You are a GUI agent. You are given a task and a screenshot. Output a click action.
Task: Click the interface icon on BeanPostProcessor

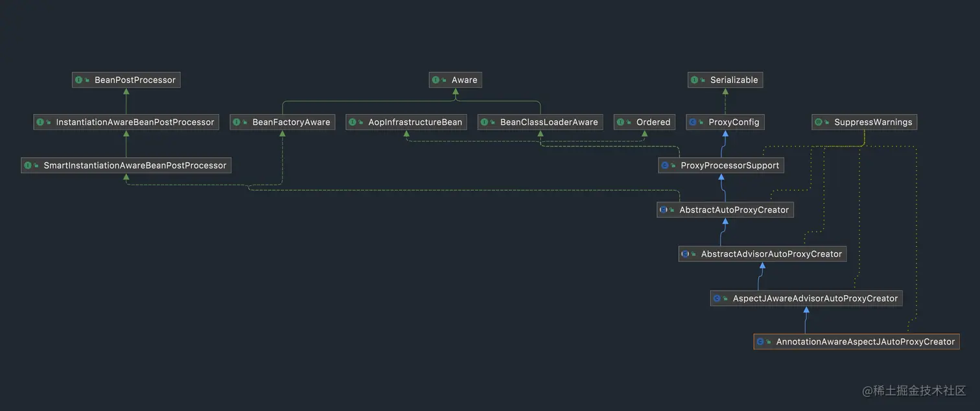pyautogui.click(x=79, y=80)
